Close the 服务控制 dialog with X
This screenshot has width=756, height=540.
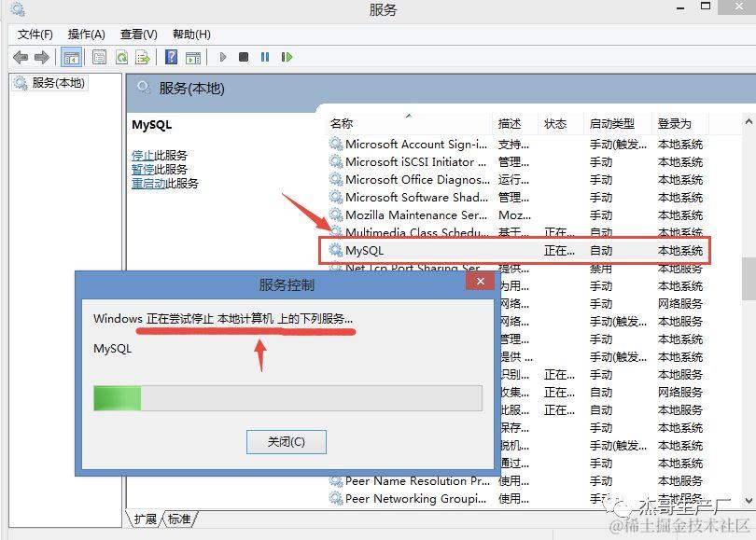click(x=481, y=282)
